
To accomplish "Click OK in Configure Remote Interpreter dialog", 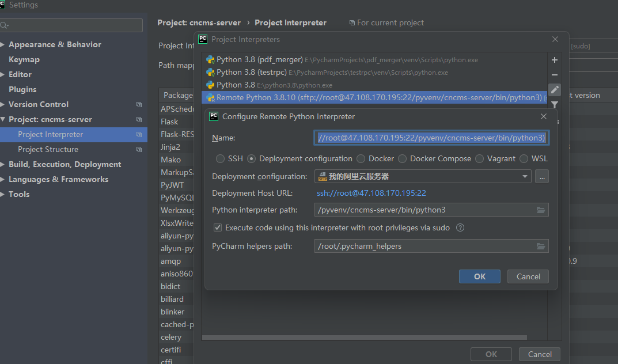I will (x=480, y=276).
